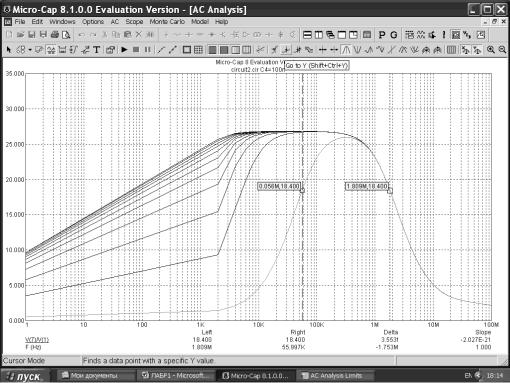This screenshot has width=510, height=383.
Task: Open the Monte Carlo menu
Action: pos(167,22)
